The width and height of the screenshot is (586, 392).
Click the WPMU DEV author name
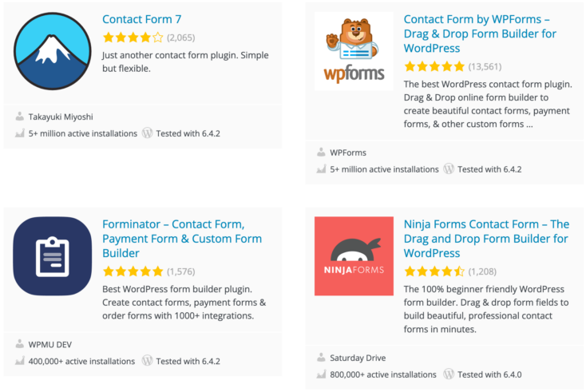pyautogui.click(x=50, y=344)
